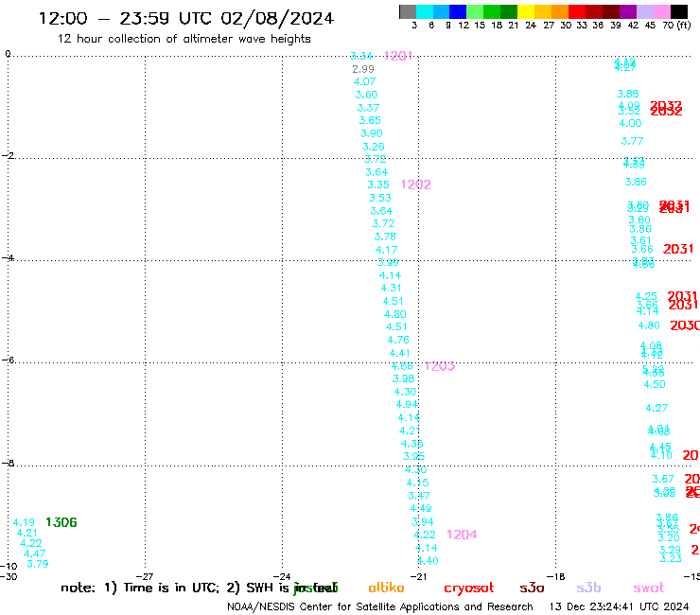Click the gray 2.99 wave height value
The width and height of the screenshot is (700, 615).
(x=363, y=69)
